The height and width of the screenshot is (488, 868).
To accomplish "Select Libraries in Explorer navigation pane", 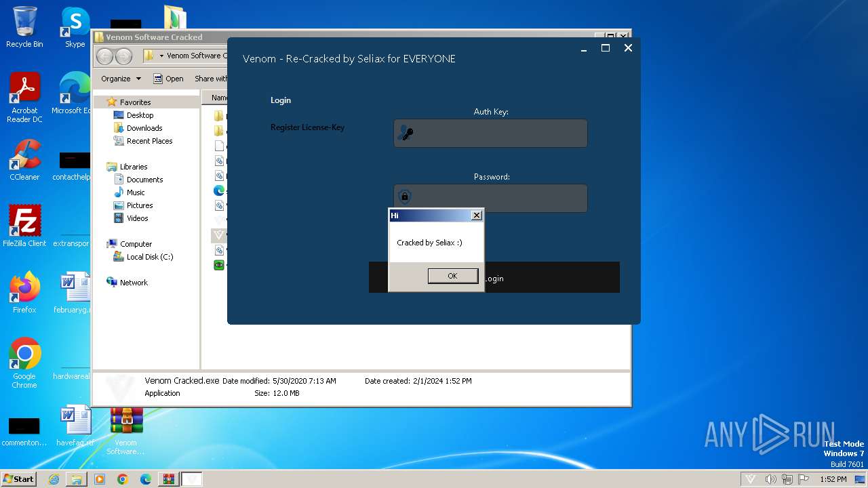I will pyautogui.click(x=133, y=167).
